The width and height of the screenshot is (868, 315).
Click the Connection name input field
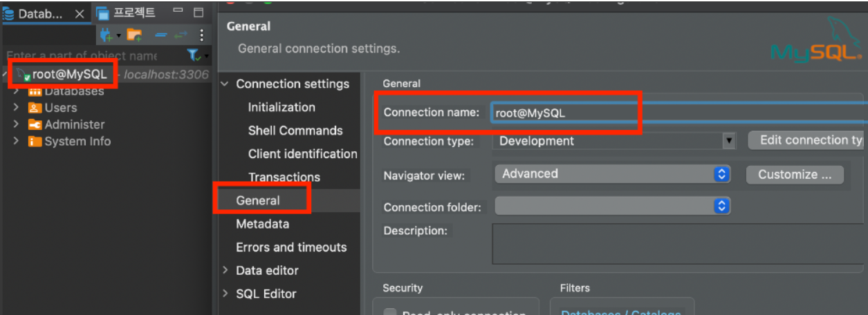point(679,113)
